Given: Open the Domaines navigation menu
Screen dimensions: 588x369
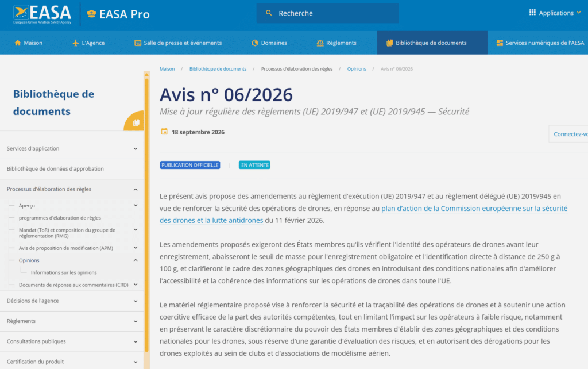Looking at the screenshot, I should [x=269, y=43].
